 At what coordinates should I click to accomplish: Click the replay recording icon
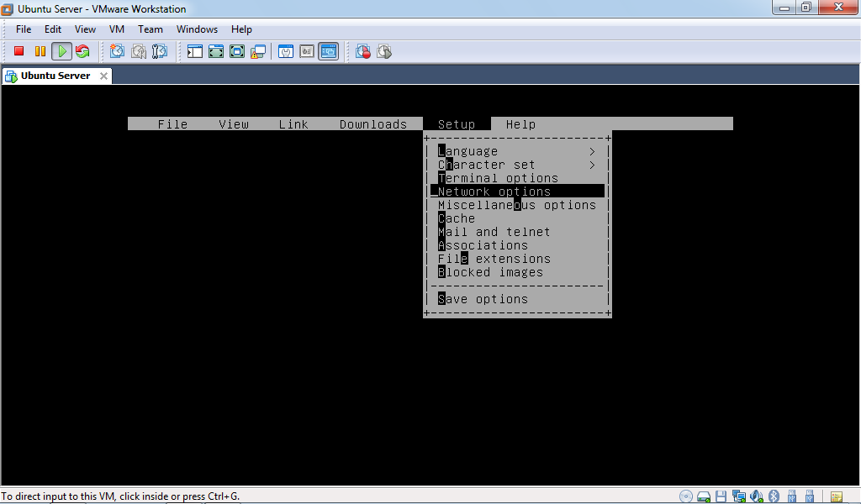click(384, 51)
